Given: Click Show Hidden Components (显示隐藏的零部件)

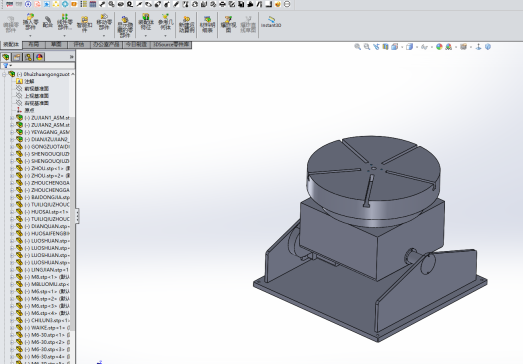Looking at the screenshot, I should [x=125, y=27].
